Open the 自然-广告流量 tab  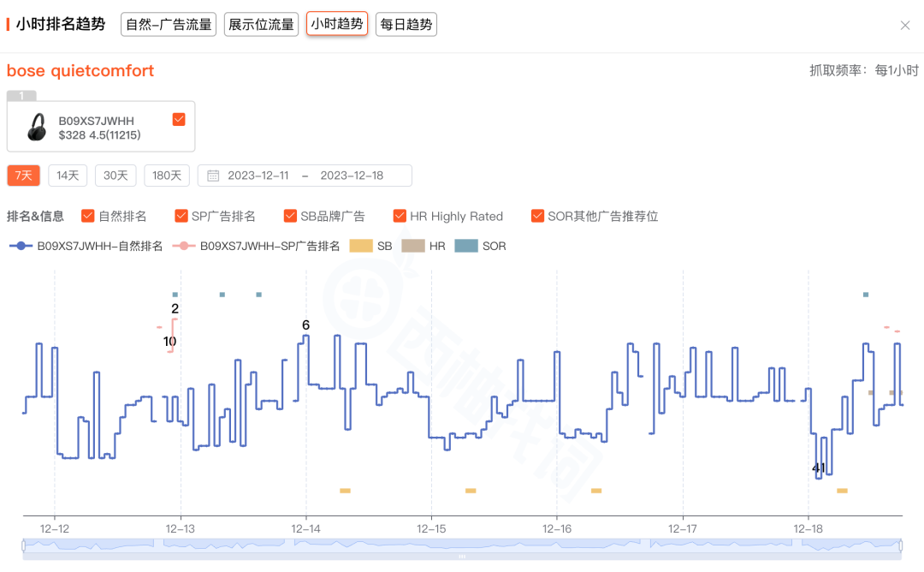(169, 24)
